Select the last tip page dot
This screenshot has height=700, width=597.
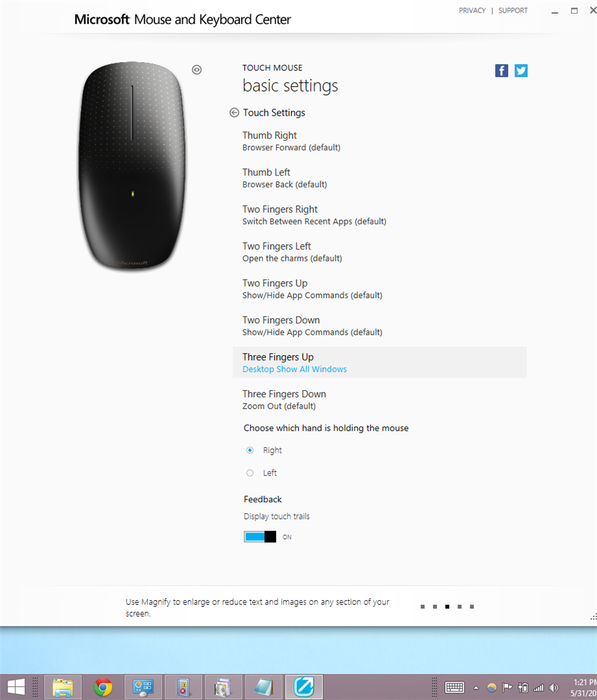(x=472, y=607)
